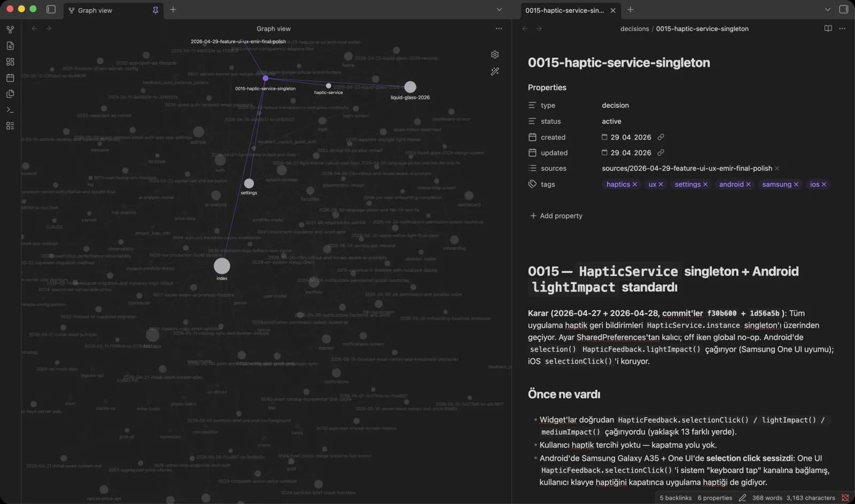Open new tab in the right pane
The width and height of the screenshot is (855, 504).
[631, 10]
